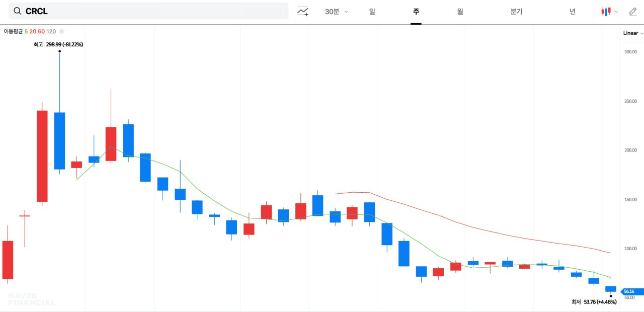Image resolution: width=644 pixels, height=312 pixels.
Task: Toggle the 60-period moving average line
Action: pyautogui.click(x=41, y=31)
